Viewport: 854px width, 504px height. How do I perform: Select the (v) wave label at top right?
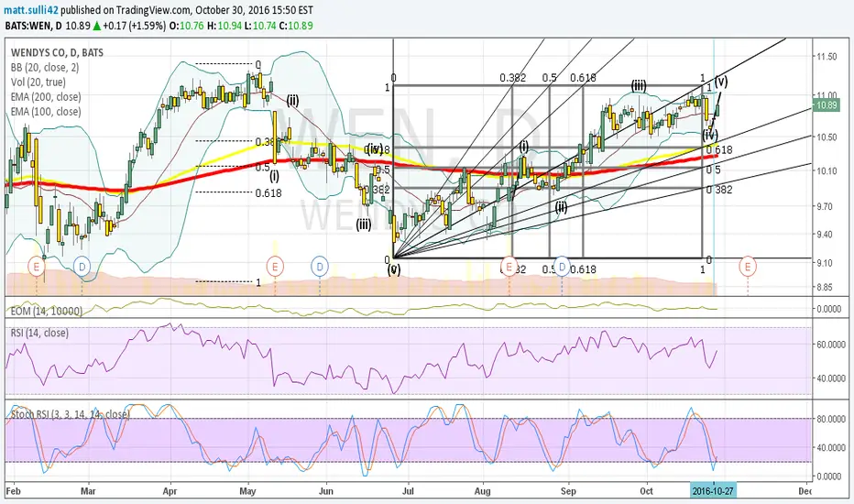(722, 82)
